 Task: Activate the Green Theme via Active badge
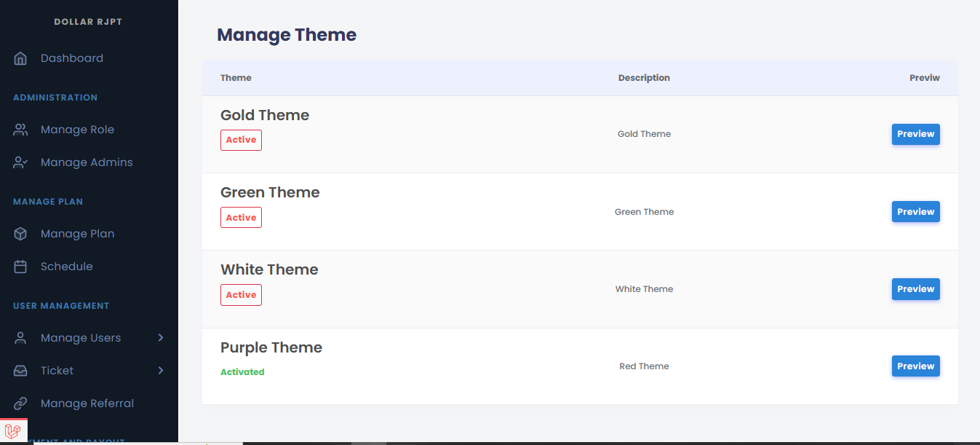[241, 218]
